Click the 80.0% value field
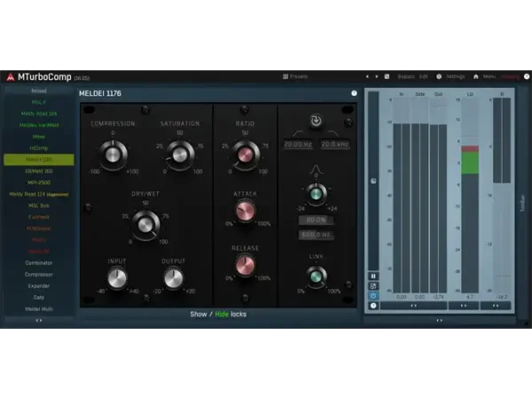 316,220
